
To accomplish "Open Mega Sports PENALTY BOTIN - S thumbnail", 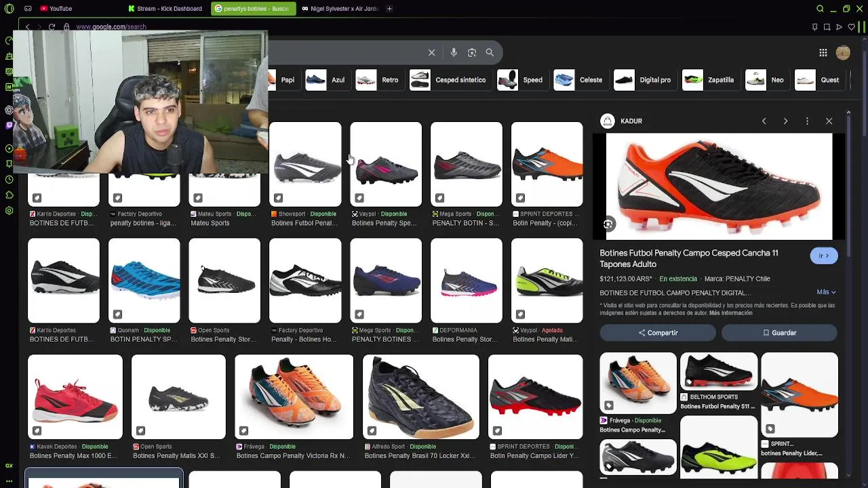I will point(467,164).
